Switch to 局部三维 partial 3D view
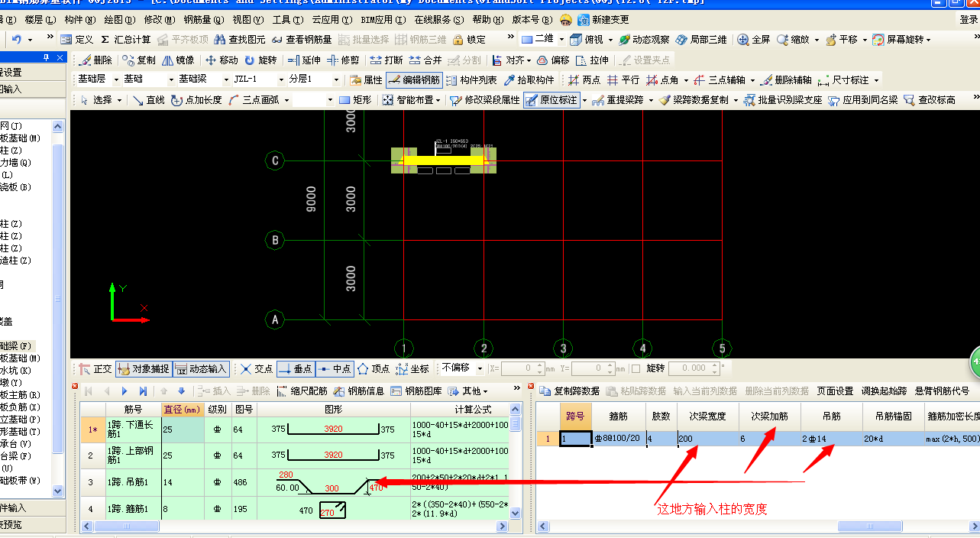The image size is (980, 538). click(701, 40)
